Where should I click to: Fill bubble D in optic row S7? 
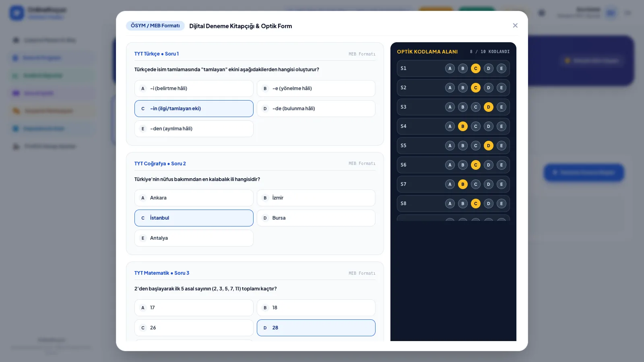(x=489, y=184)
